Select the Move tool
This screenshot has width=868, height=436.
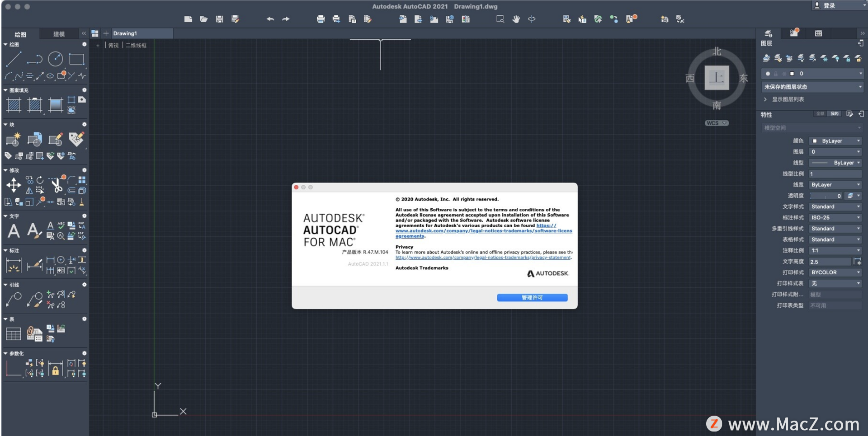[14, 185]
